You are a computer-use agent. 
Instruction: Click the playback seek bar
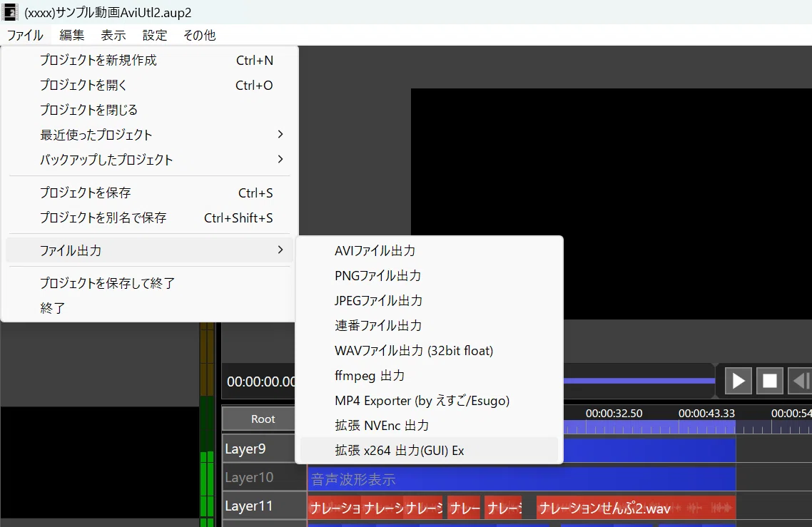tap(639, 381)
